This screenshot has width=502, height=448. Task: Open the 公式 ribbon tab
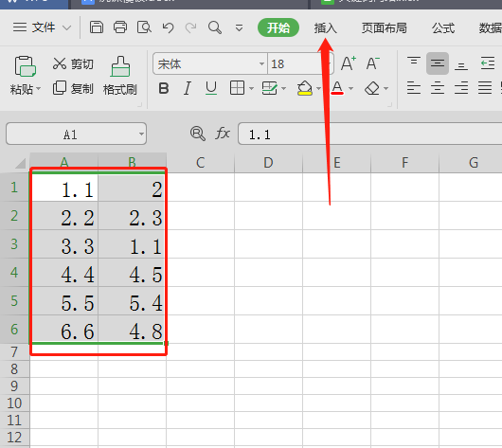pyautogui.click(x=443, y=28)
